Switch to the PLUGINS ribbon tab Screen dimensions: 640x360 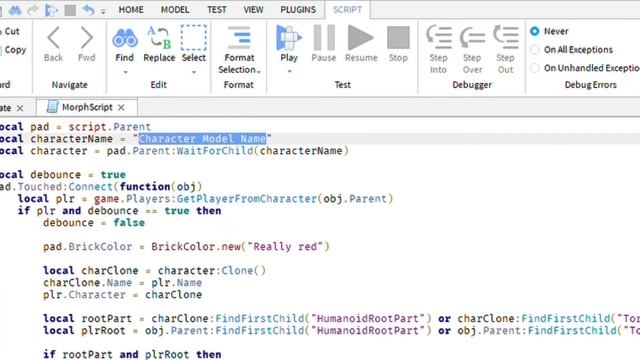[298, 9]
